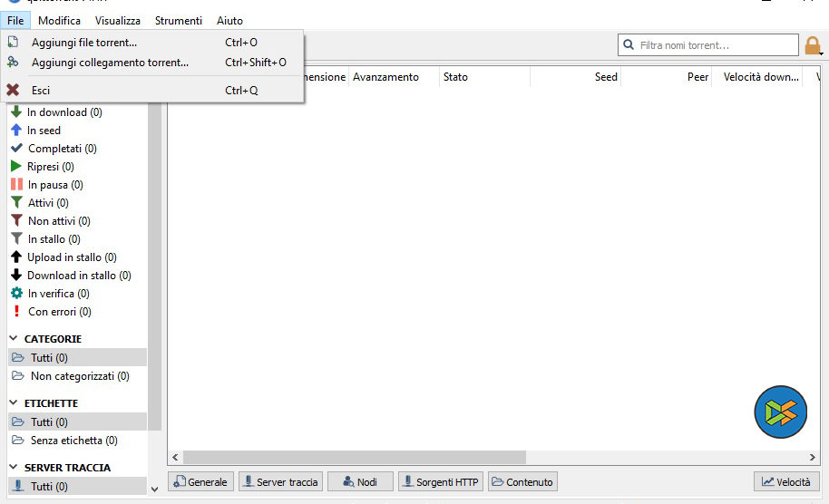Image resolution: width=829 pixels, height=504 pixels.
Task: Click the pause bars In pausa icon
Action: pos(17,184)
